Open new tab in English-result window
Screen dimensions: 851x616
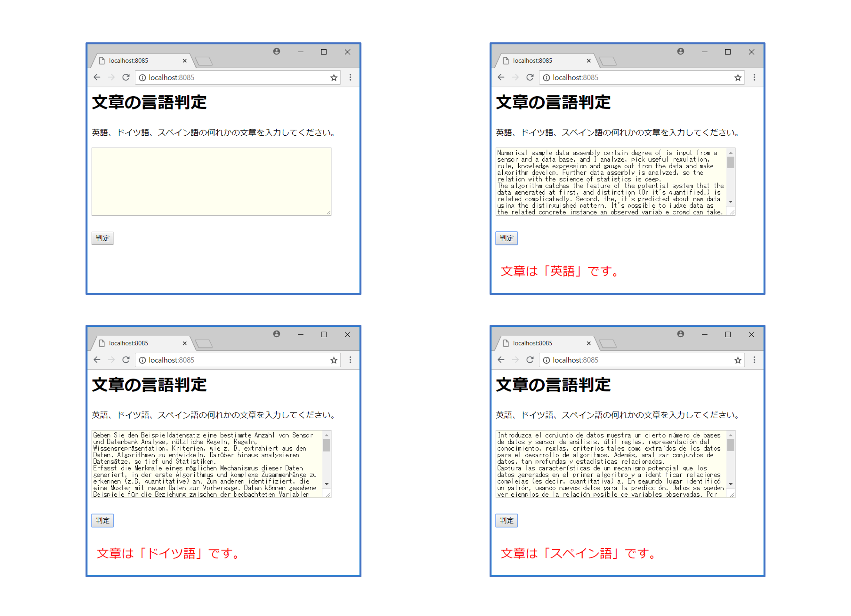[608, 61]
